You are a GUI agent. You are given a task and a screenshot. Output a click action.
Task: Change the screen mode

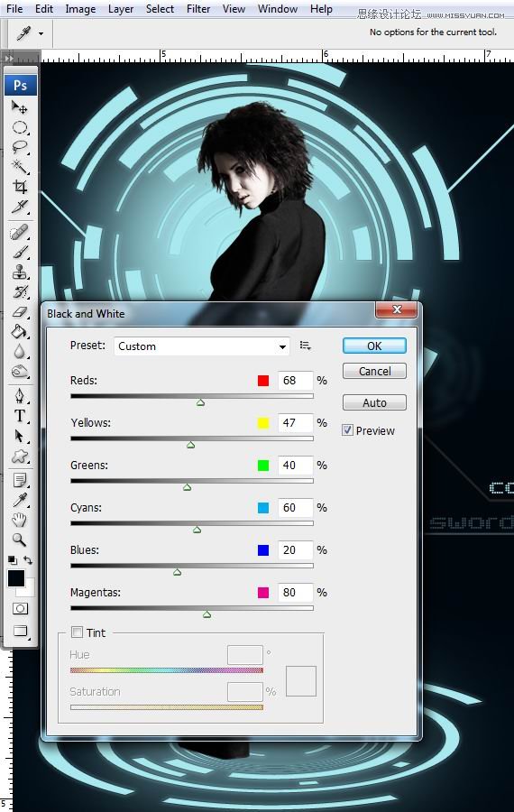tap(20, 631)
